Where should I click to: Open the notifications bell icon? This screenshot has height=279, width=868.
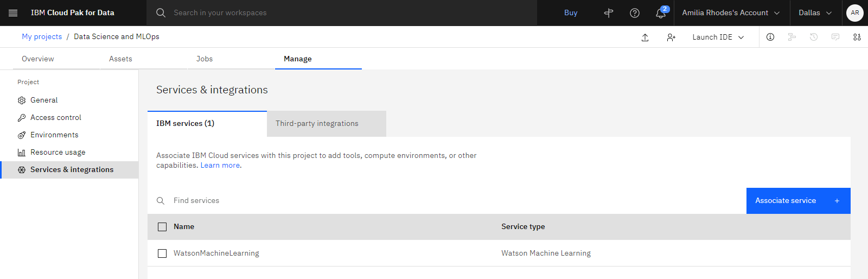[661, 13]
